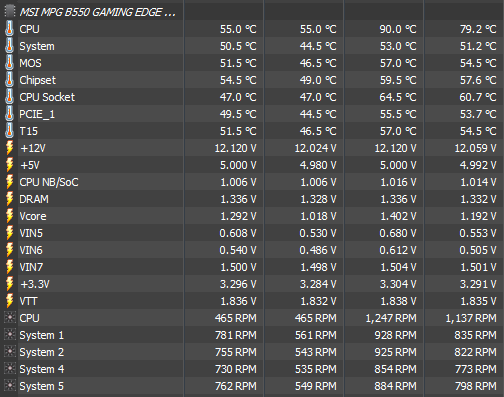Click the fan icon next to System 2

point(10,351)
